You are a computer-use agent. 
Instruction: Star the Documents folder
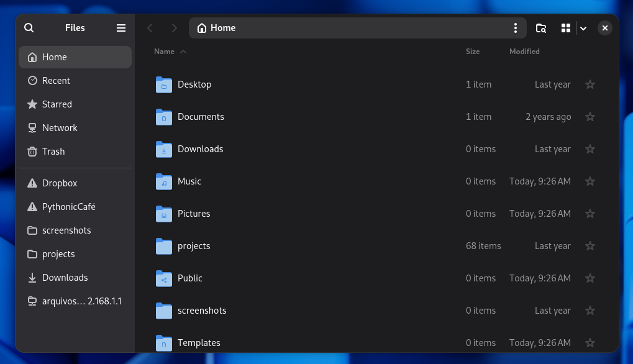click(590, 117)
